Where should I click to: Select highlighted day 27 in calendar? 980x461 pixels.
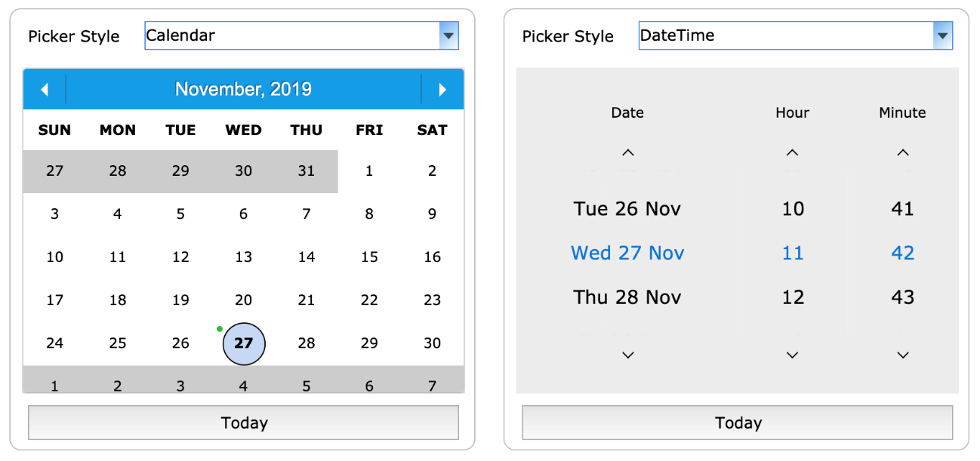click(x=244, y=343)
